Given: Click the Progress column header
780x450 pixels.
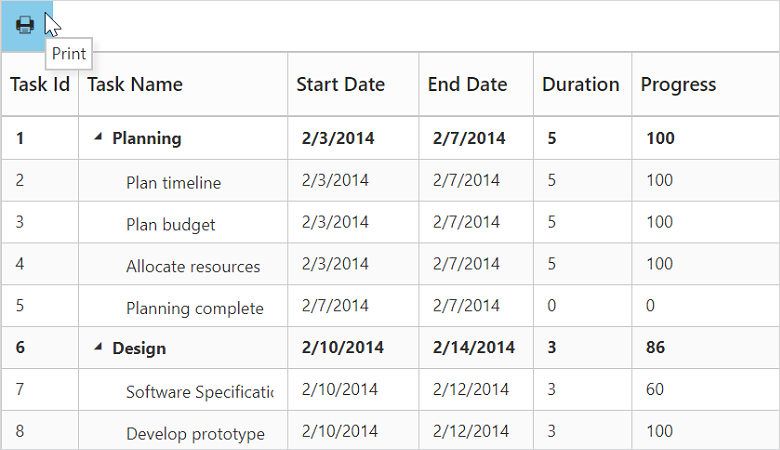Looking at the screenshot, I should 678,85.
